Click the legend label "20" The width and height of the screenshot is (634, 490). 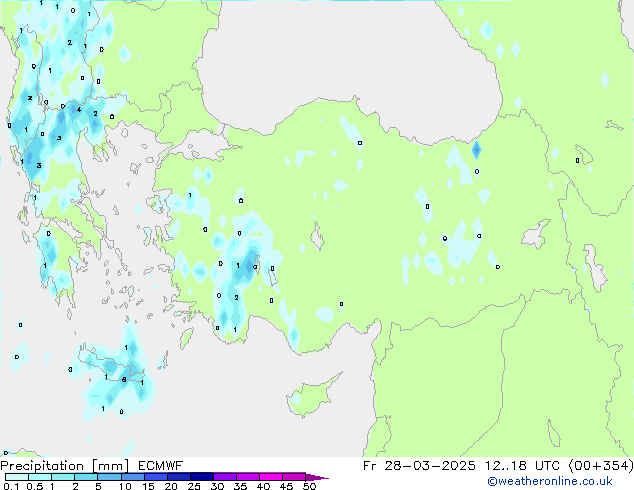point(171,486)
